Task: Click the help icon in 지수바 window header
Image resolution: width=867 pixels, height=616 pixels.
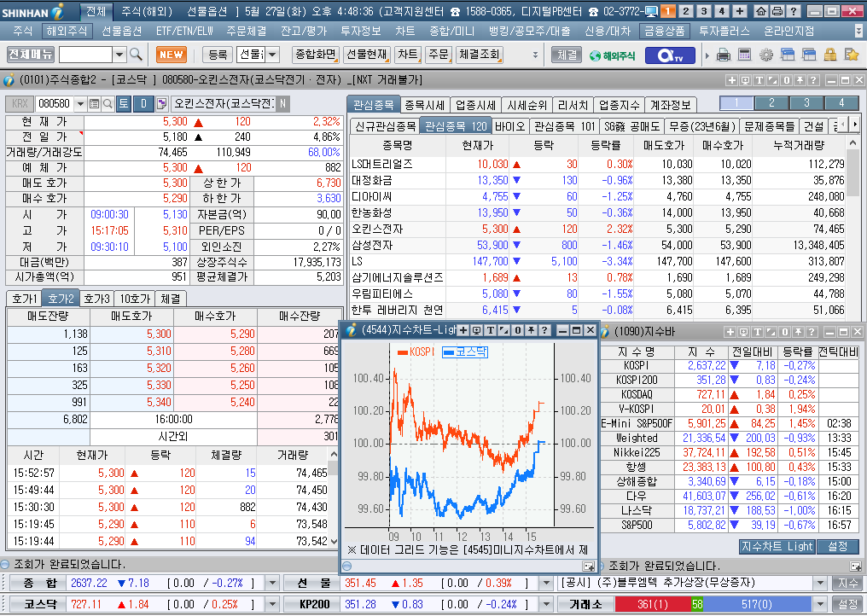Action: pos(812,333)
